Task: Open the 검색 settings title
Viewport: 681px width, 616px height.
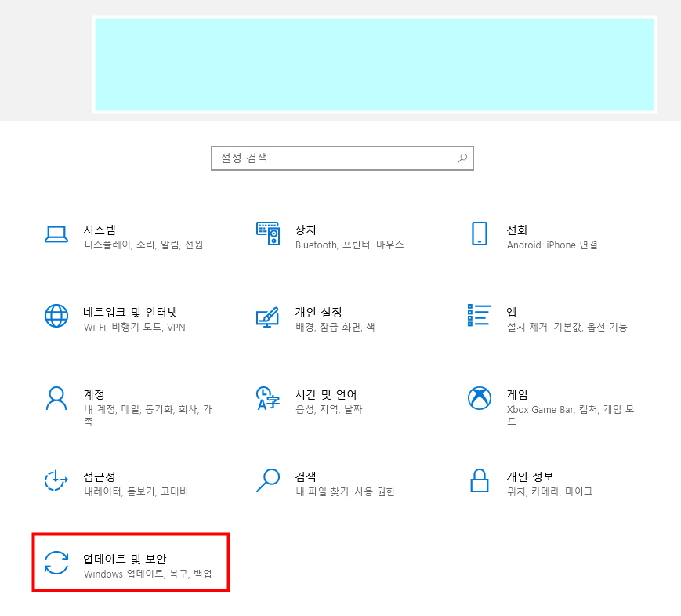Action: click(306, 476)
